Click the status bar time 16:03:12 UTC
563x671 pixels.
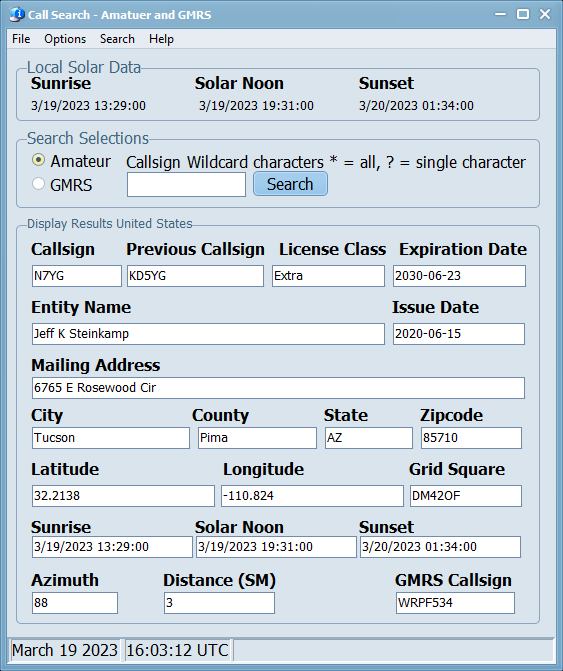178,650
